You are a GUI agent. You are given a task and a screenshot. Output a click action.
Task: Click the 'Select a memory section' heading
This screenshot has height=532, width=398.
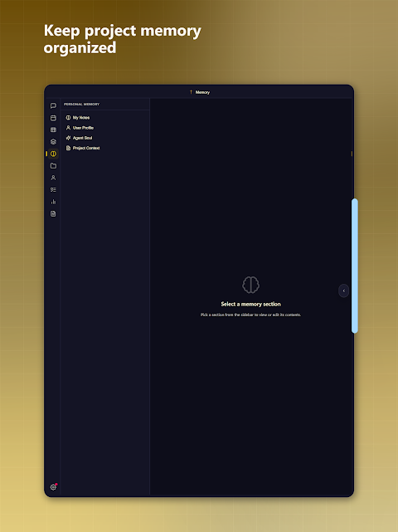tap(251, 304)
